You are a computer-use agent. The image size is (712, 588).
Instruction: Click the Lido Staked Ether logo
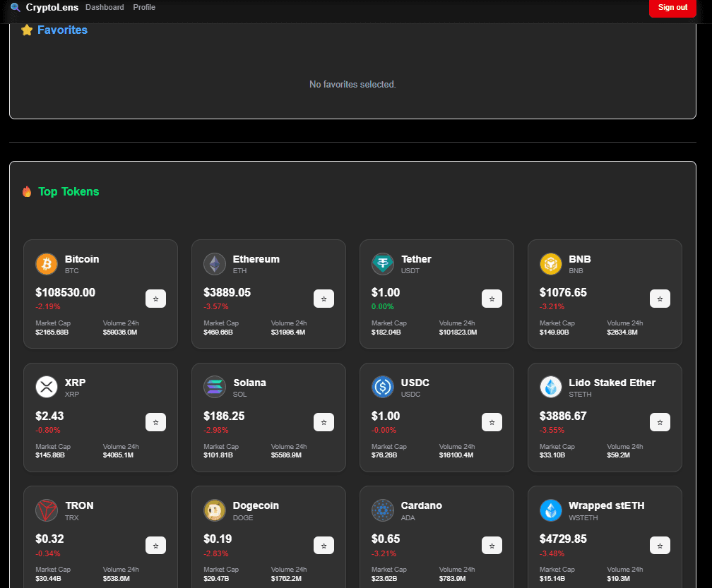tap(551, 387)
